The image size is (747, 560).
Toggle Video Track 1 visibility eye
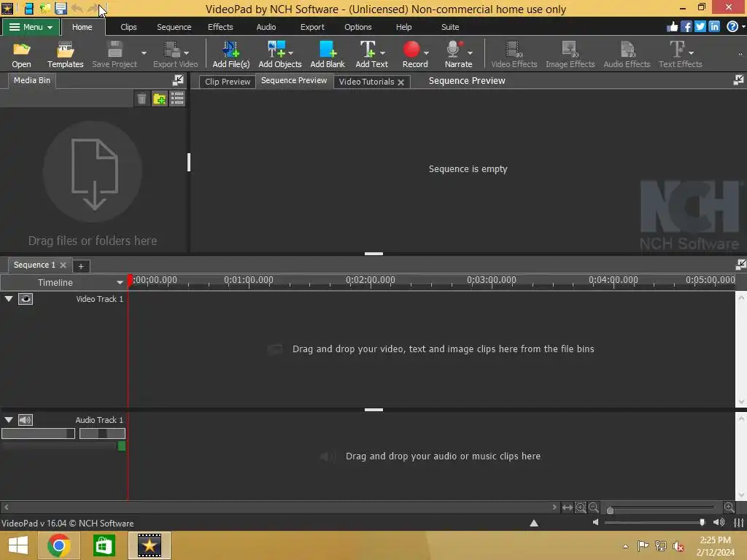pyautogui.click(x=26, y=299)
